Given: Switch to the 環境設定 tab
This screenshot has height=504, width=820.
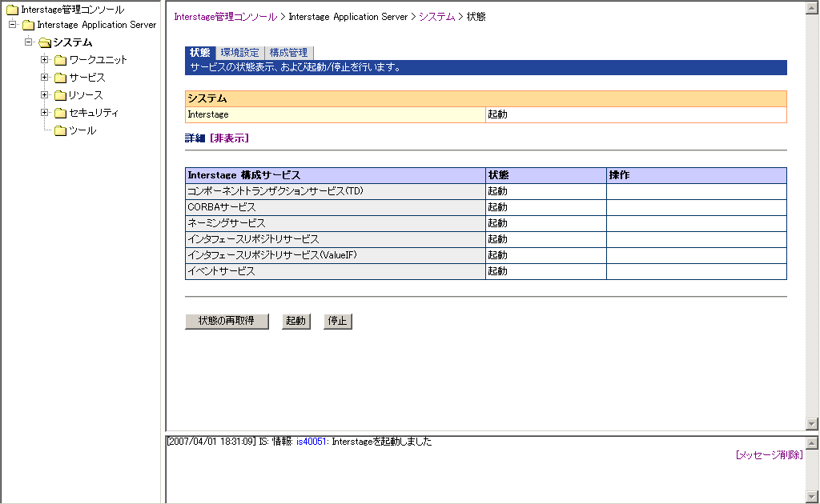Looking at the screenshot, I should [239, 53].
